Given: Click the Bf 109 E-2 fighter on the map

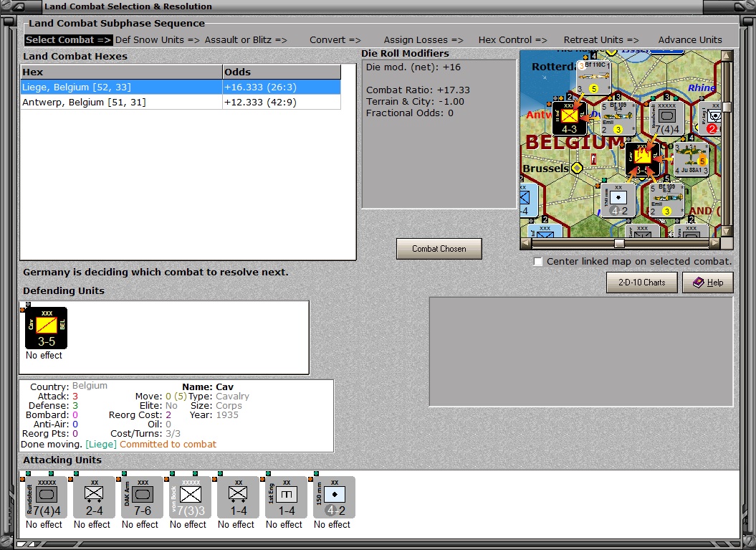Looking at the screenshot, I should pos(667,200).
